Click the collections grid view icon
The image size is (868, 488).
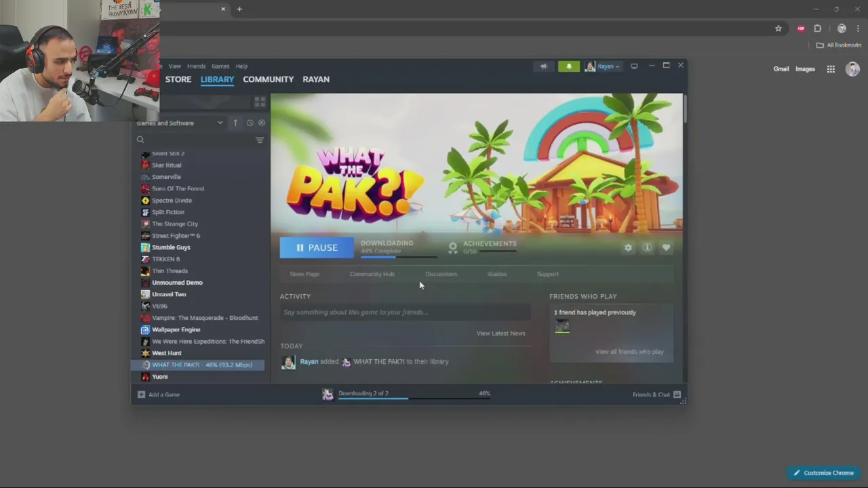point(260,102)
